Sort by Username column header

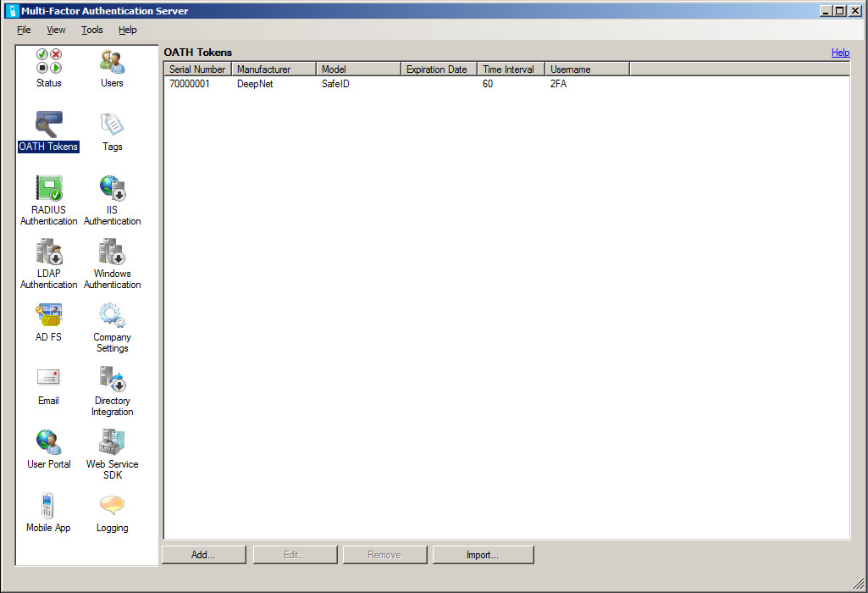[x=588, y=69]
